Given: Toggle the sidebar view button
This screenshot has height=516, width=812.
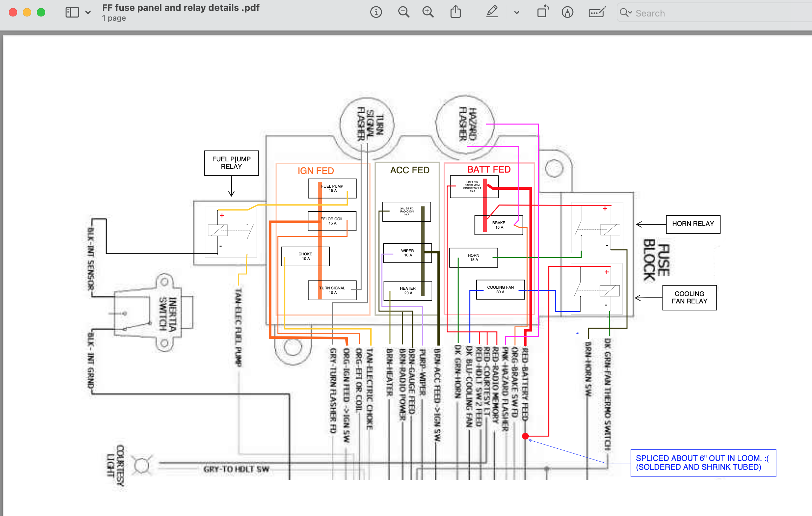Looking at the screenshot, I should coord(72,13).
